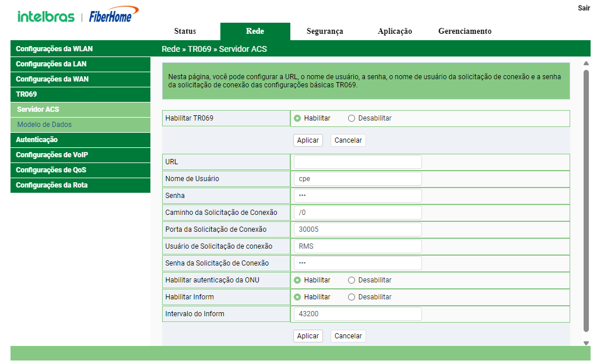The width and height of the screenshot is (597, 364).
Task: Click Cancelar below Habilitar TR069
Action: [348, 140]
